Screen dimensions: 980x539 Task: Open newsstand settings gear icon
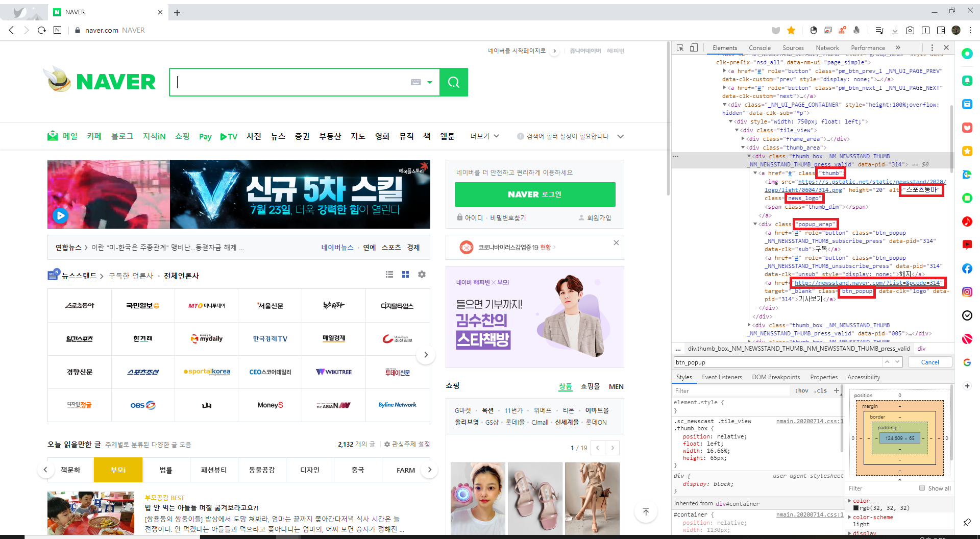pos(422,275)
